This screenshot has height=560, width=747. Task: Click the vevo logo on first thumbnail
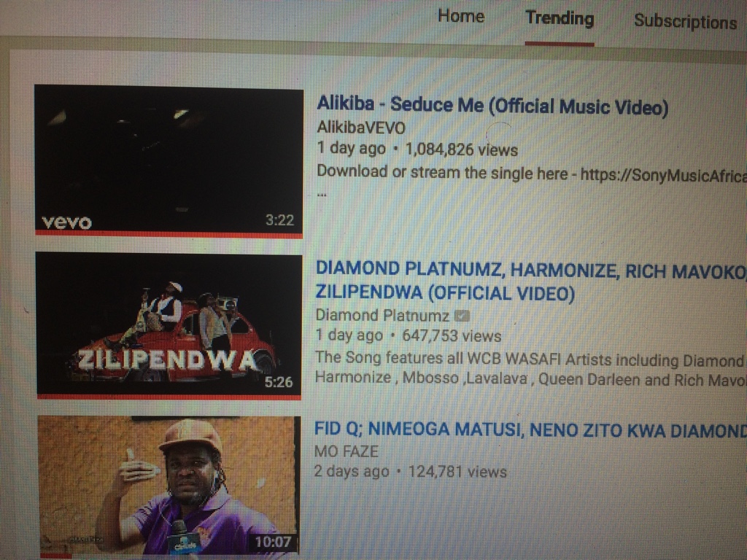[66, 222]
